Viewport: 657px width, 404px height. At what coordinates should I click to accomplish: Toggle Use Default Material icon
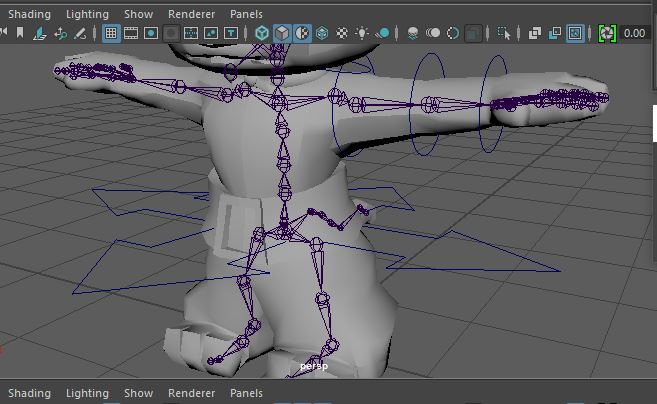[x=302, y=33]
